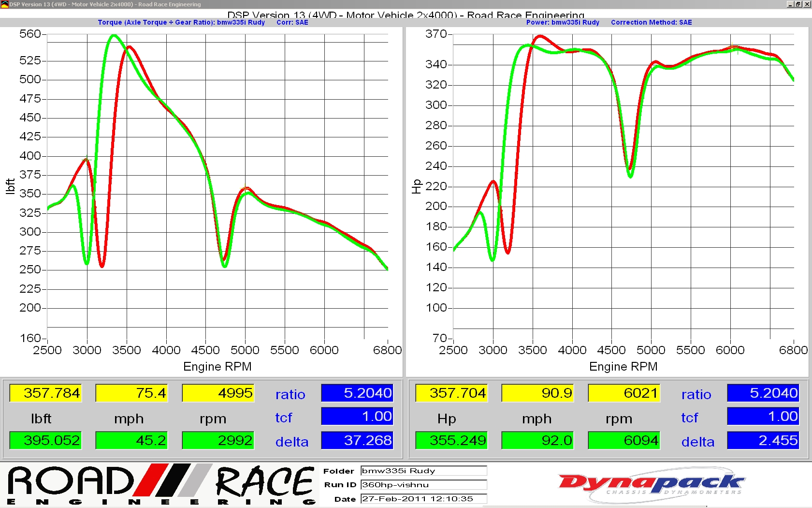Select the green 395.052 lbft torque value
812x508 pixels.
[x=46, y=440]
